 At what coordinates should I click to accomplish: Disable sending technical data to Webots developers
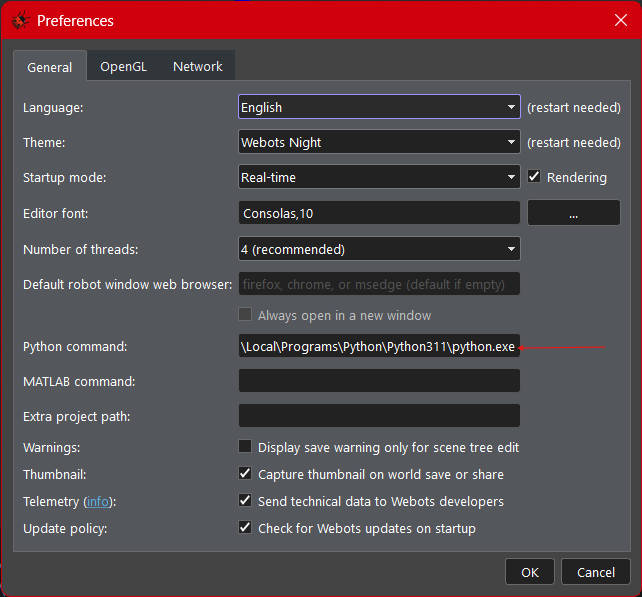pyautogui.click(x=245, y=501)
